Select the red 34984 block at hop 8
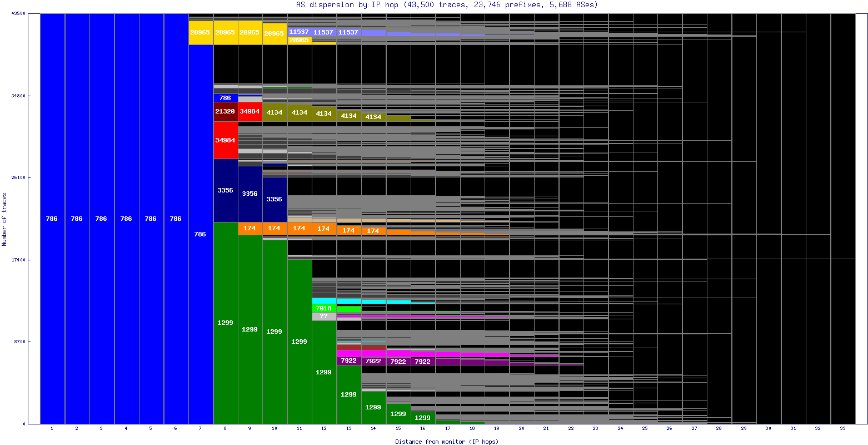 click(x=225, y=140)
